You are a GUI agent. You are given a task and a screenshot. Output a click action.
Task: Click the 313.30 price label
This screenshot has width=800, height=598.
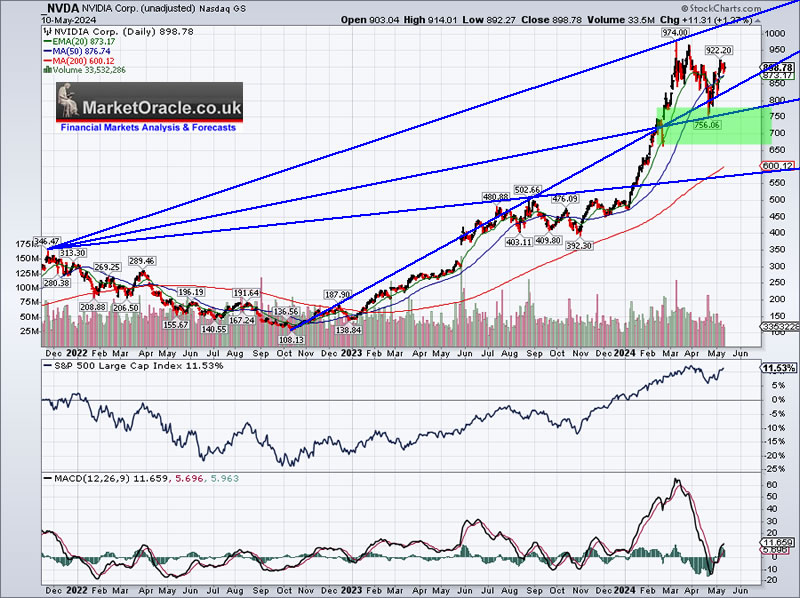72,253
